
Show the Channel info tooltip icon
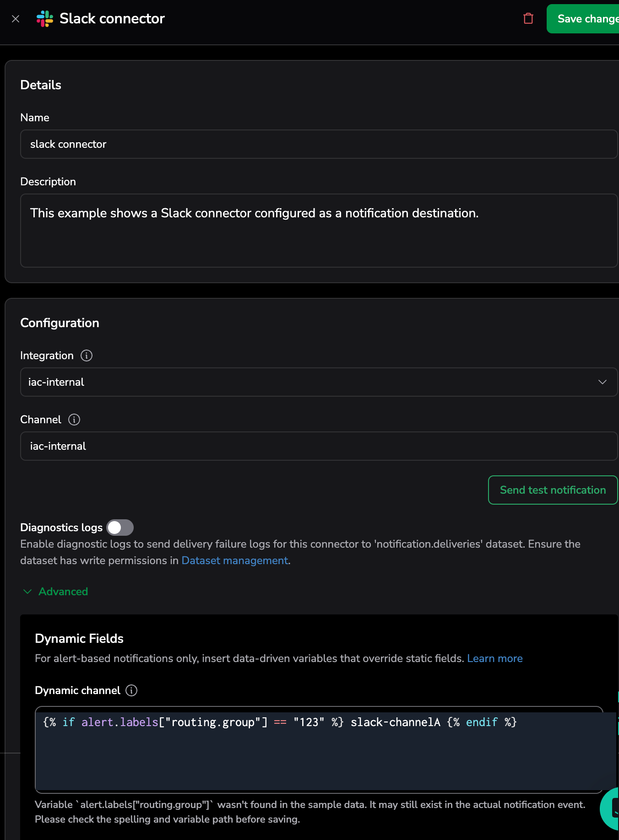tap(74, 420)
